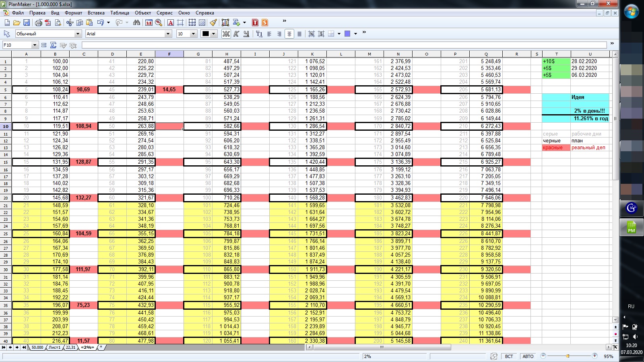Open Find with the binoculars icon

pyautogui.click(x=136, y=23)
